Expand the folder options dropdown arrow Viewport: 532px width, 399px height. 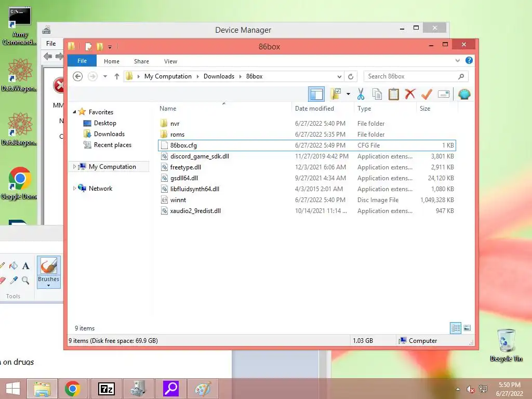pos(348,94)
